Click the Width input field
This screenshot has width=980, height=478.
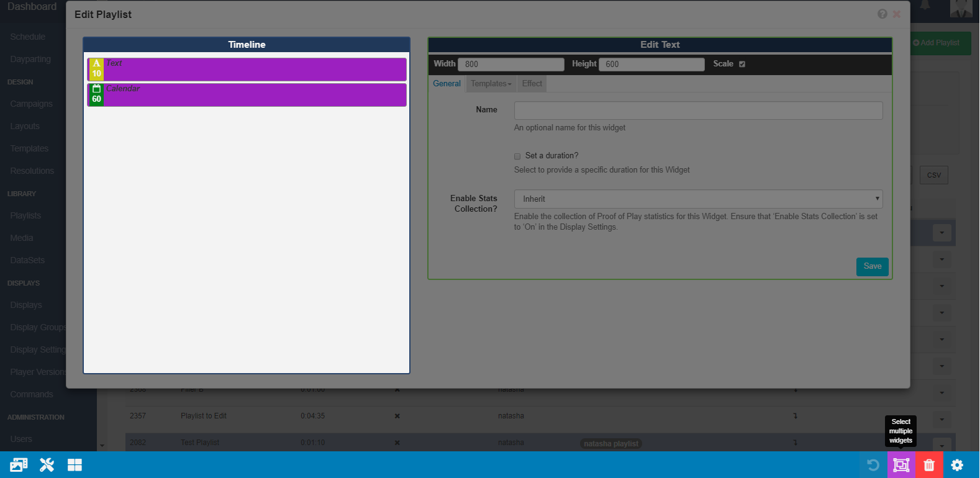[510, 65]
